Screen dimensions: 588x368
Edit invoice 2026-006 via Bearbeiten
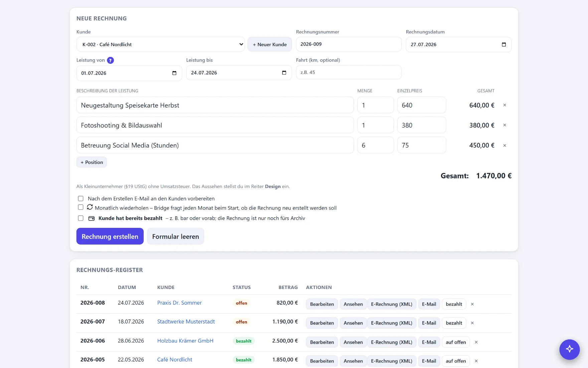(322, 342)
